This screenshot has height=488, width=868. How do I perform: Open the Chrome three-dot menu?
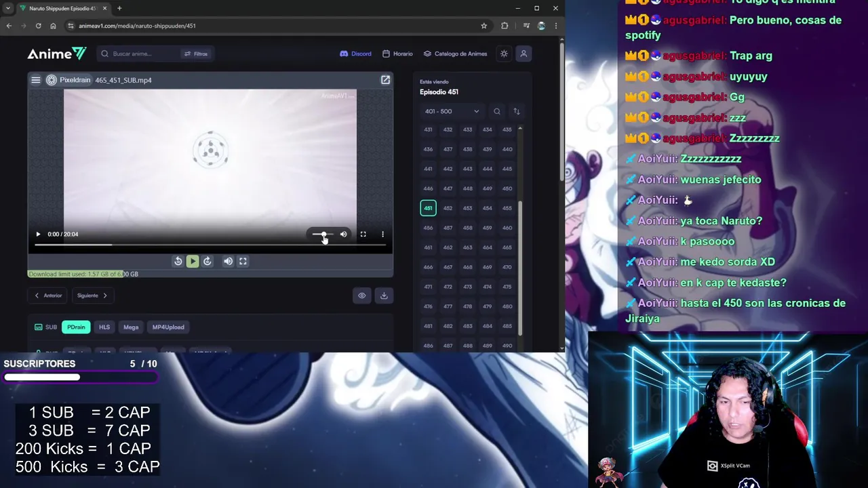point(555,26)
